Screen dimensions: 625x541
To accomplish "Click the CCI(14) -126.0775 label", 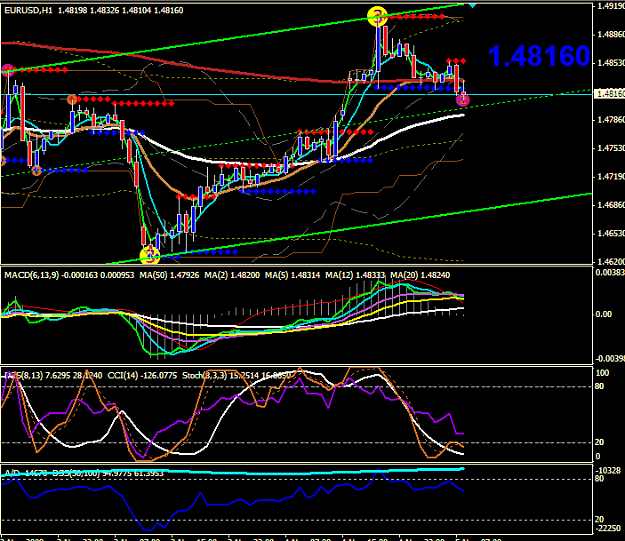I will click(x=142, y=376).
